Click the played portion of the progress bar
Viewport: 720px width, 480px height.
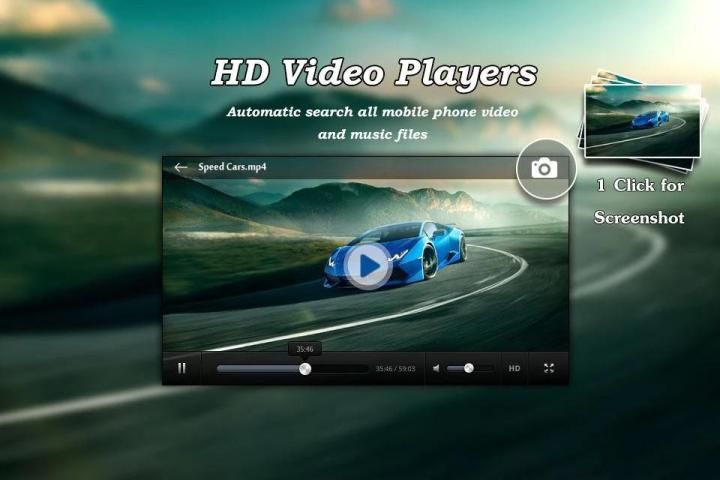click(x=258, y=368)
